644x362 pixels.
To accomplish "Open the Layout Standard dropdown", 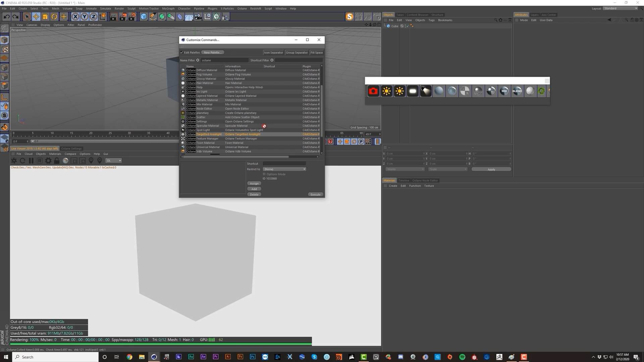I will click(621, 8).
